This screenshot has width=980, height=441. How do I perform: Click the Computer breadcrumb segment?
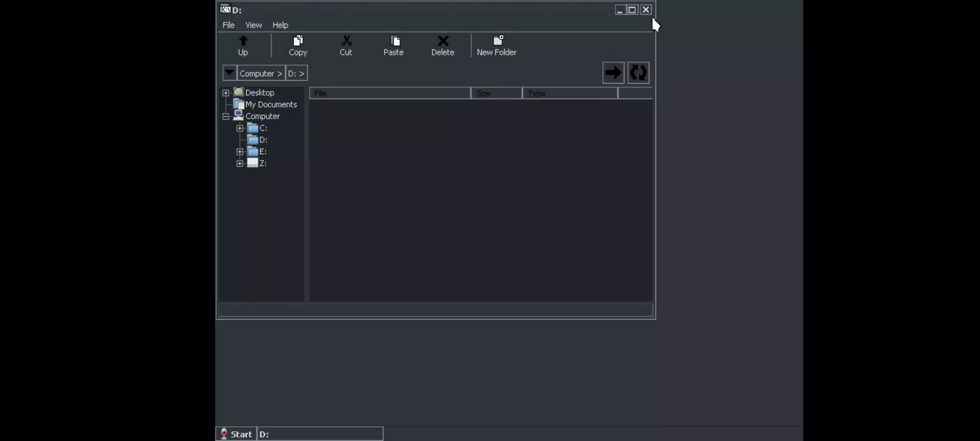point(261,73)
